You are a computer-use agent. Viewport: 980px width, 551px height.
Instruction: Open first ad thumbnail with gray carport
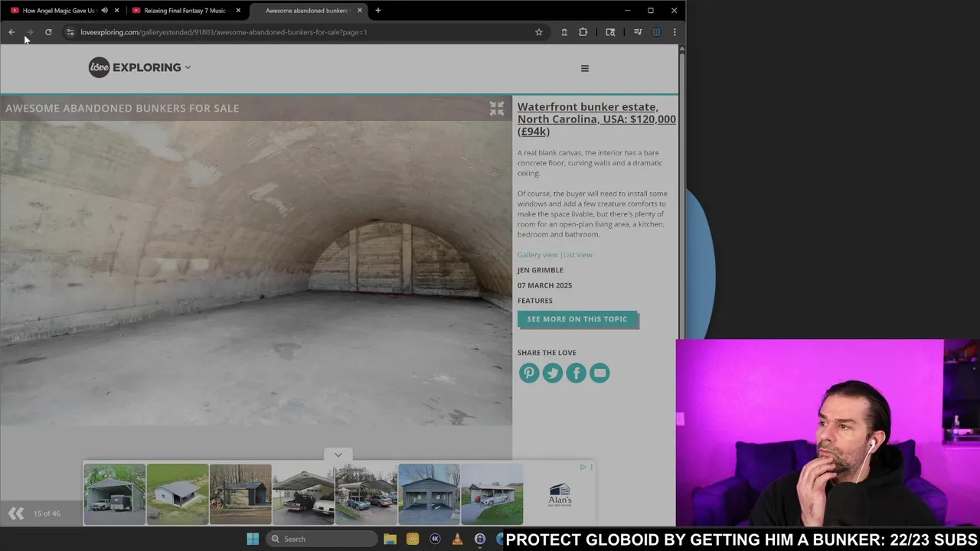(114, 494)
